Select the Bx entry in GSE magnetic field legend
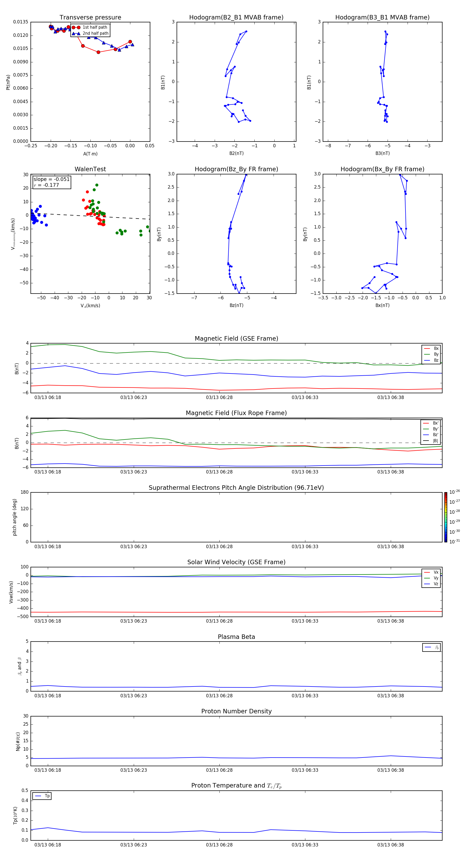 tap(431, 349)
